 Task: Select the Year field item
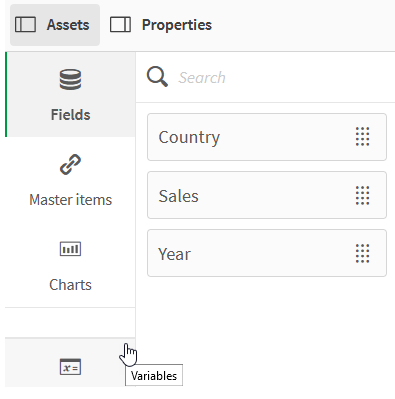[x=267, y=253]
